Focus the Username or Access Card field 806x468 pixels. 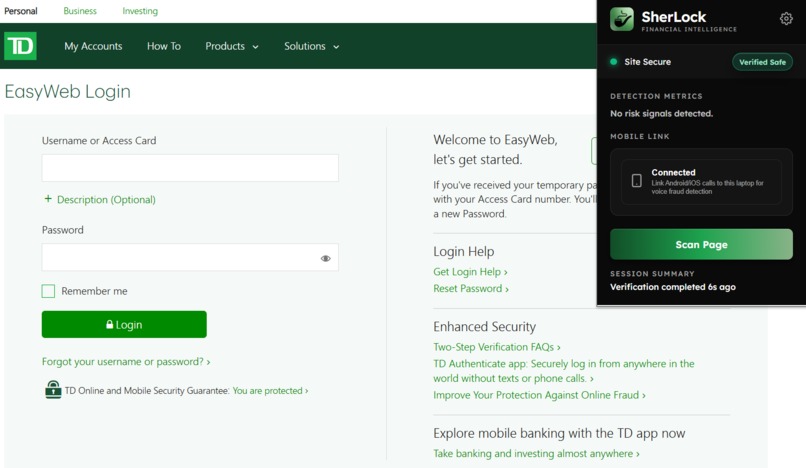tap(190, 168)
